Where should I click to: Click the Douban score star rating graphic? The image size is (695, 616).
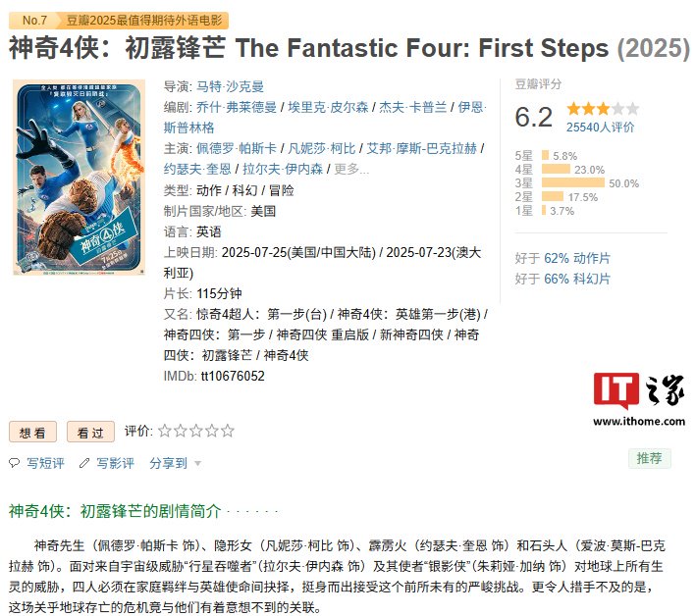[x=603, y=109]
